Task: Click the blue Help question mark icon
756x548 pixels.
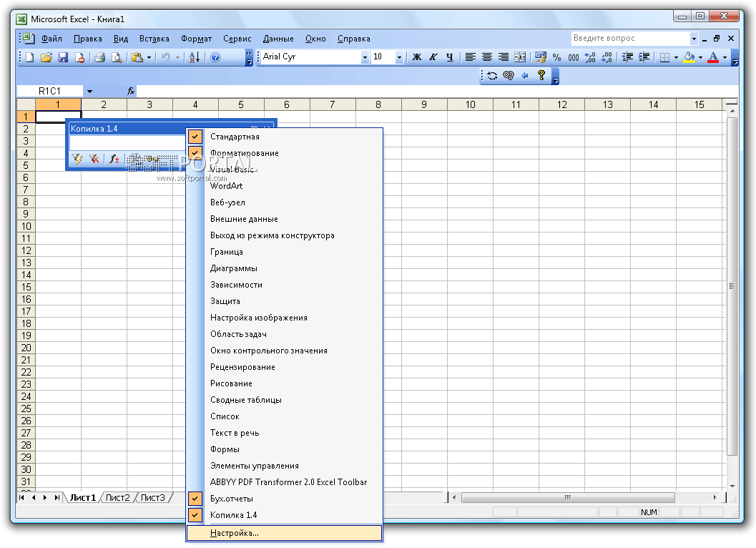Action: click(x=215, y=57)
